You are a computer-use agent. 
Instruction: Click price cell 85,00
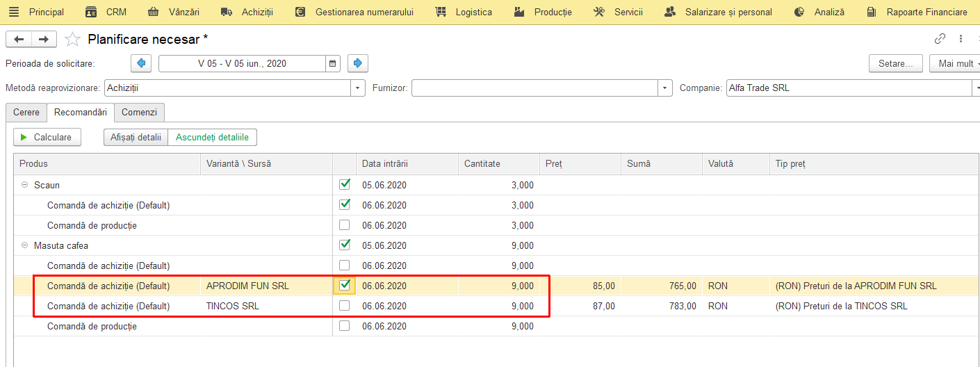coord(580,286)
